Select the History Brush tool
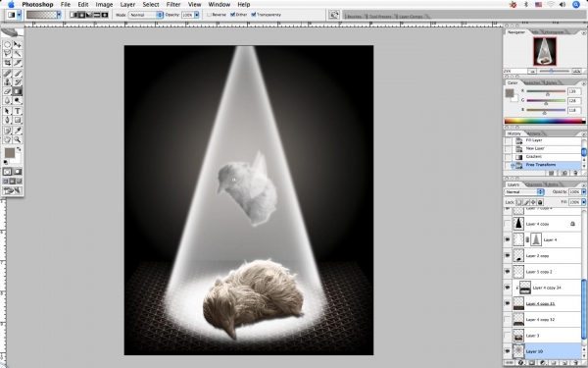The image size is (588, 368). coord(18,82)
